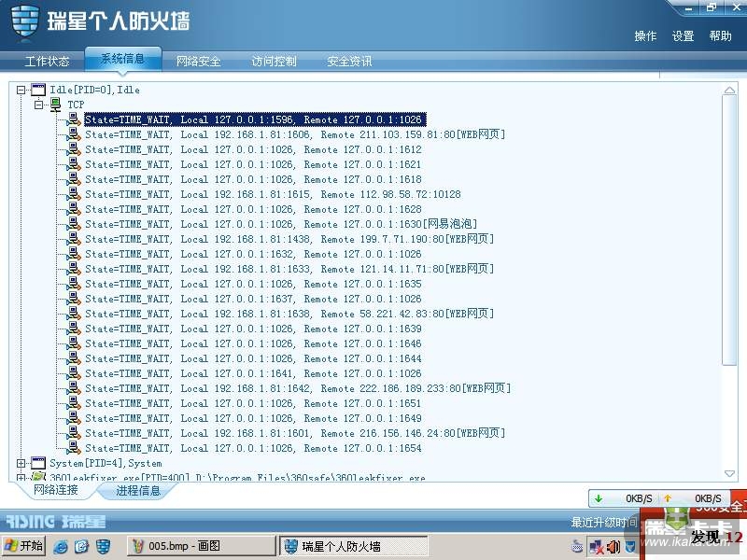The width and height of the screenshot is (747, 560).
Task: Select the 系统信息 tab
Action: pos(122,59)
